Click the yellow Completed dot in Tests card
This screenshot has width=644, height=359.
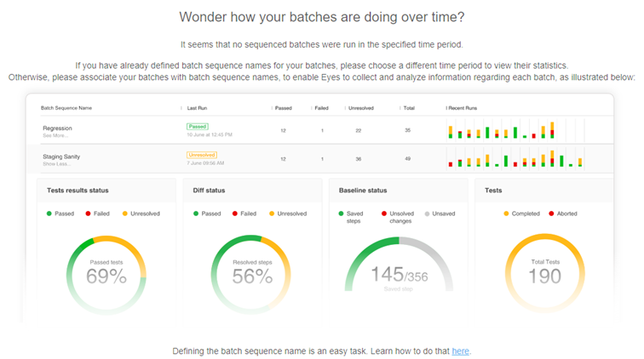coord(506,214)
